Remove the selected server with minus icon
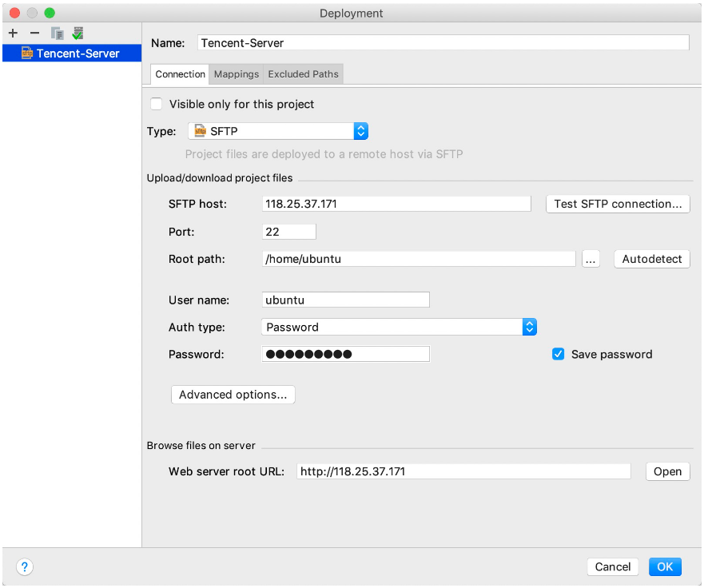 tap(34, 34)
